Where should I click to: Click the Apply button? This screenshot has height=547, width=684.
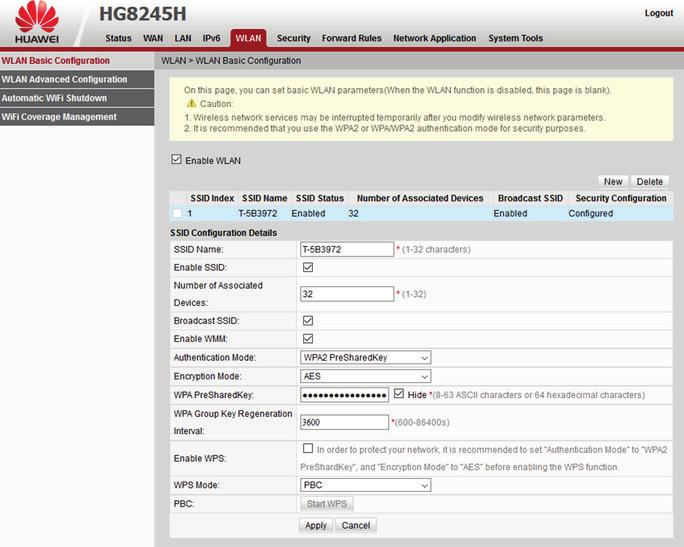pyautogui.click(x=316, y=525)
